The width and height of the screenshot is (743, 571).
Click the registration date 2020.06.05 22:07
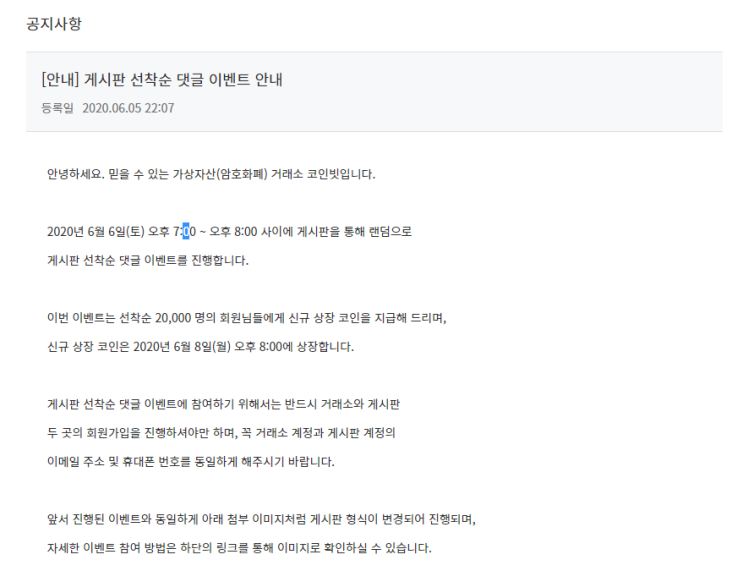point(128,108)
